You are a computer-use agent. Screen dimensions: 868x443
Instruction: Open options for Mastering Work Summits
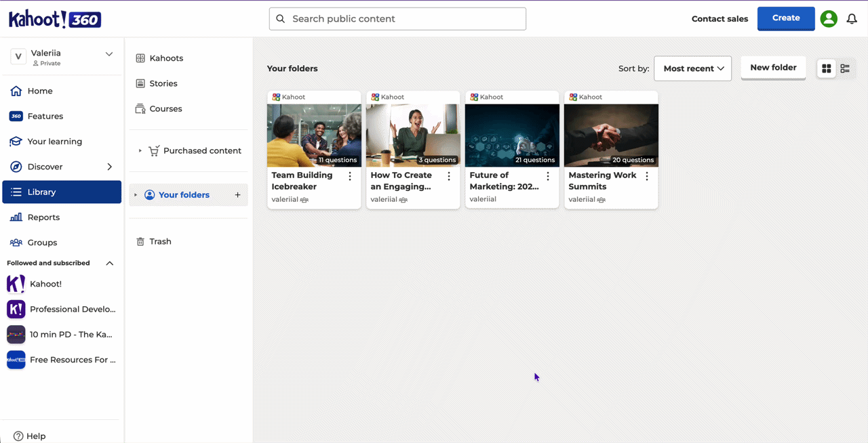coord(647,176)
